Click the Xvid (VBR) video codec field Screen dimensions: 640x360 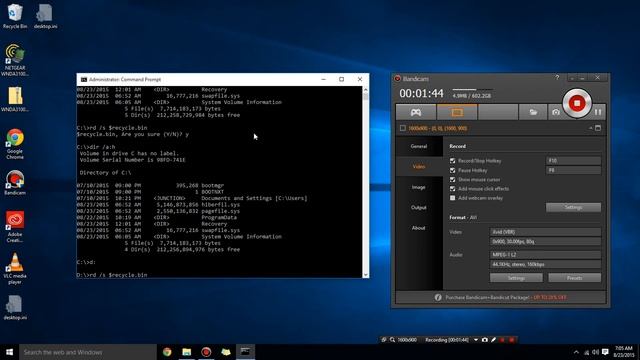click(545, 232)
